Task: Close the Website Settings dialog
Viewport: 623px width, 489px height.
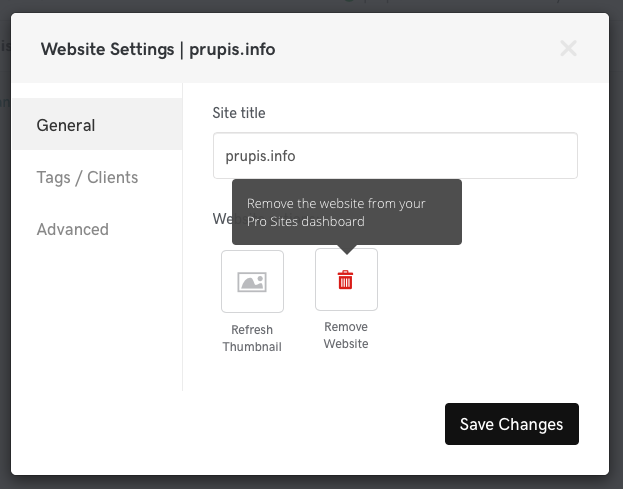Action: pyautogui.click(x=569, y=48)
